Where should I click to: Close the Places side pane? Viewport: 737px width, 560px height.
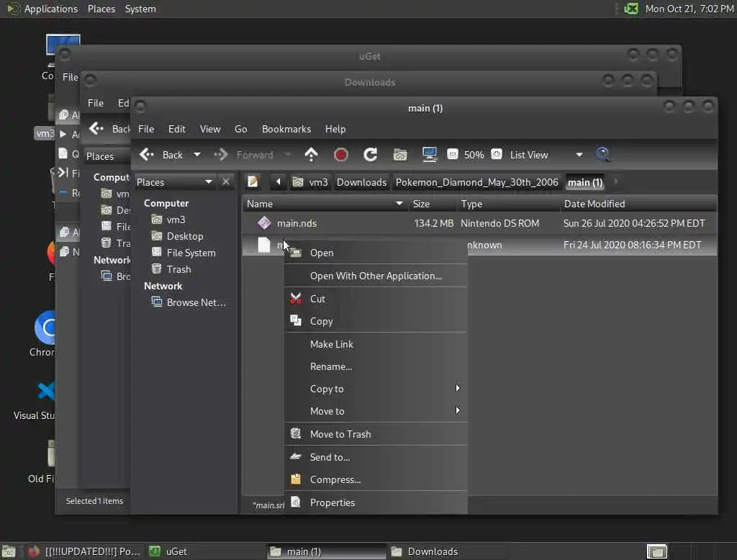point(226,181)
